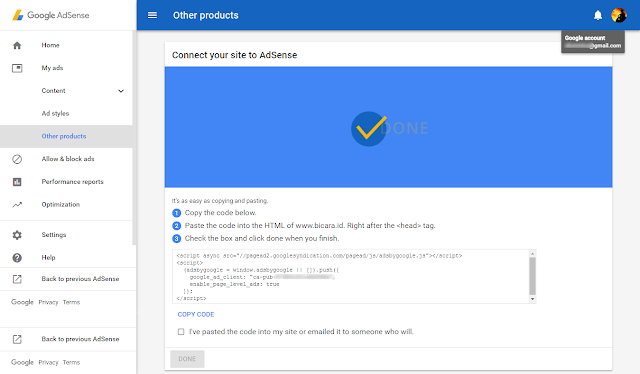
Task: Click the 'Connect your site to AdSense' heading
Action: tap(234, 55)
